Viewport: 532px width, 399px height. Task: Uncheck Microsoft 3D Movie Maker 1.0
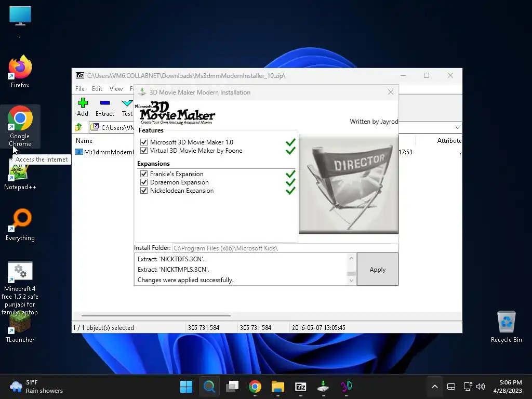pos(144,142)
